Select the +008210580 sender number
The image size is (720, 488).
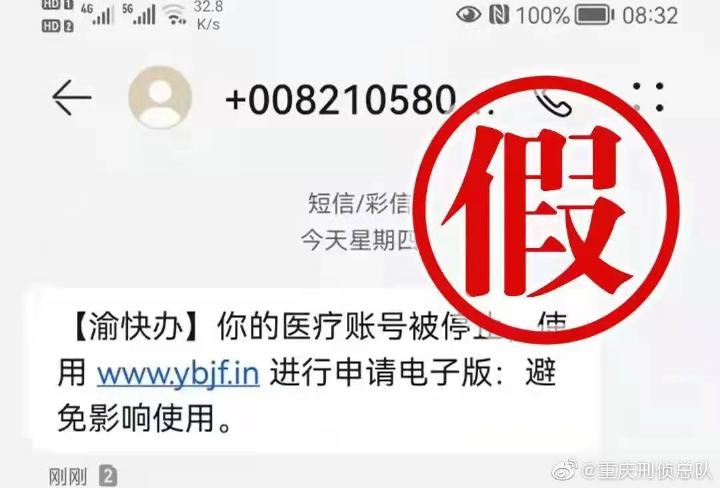click(x=341, y=99)
